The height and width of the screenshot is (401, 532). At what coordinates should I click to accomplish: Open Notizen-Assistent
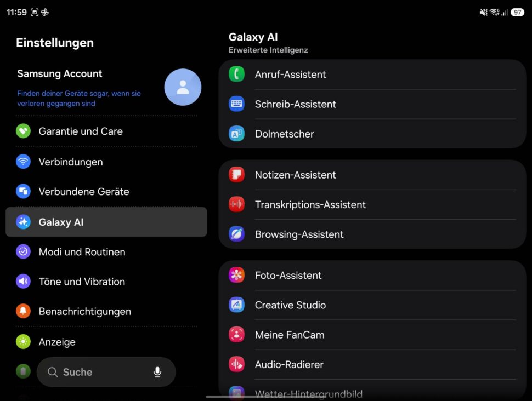click(372, 175)
